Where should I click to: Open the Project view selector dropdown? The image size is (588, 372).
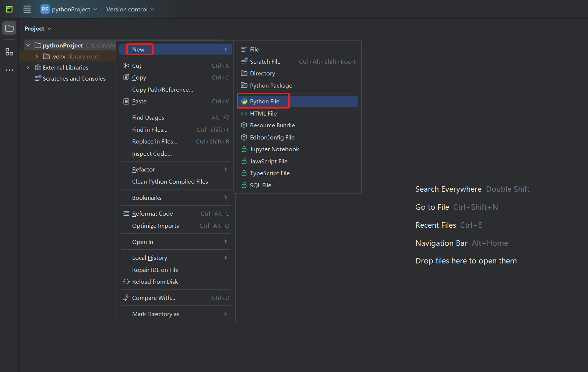pyautogui.click(x=38, y=28)
